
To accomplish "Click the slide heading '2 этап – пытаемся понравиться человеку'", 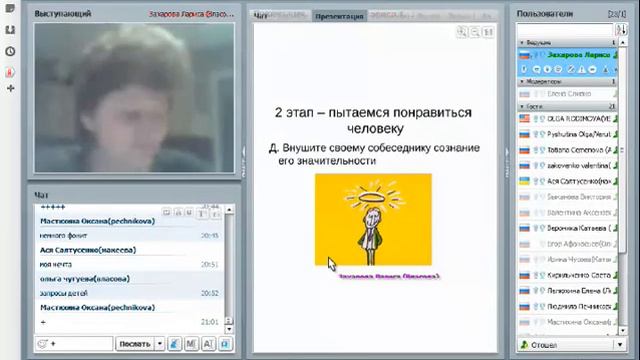I will (x=373, y=120).
